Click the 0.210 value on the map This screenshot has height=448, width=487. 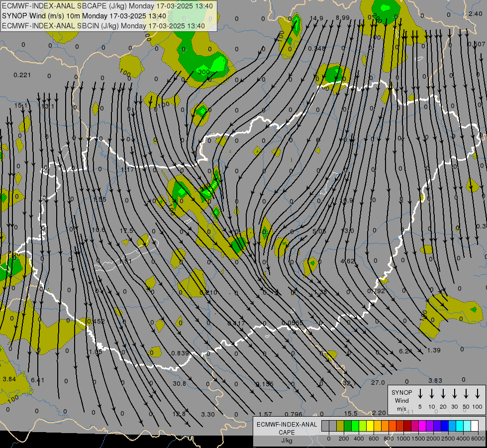click(208, 292)
